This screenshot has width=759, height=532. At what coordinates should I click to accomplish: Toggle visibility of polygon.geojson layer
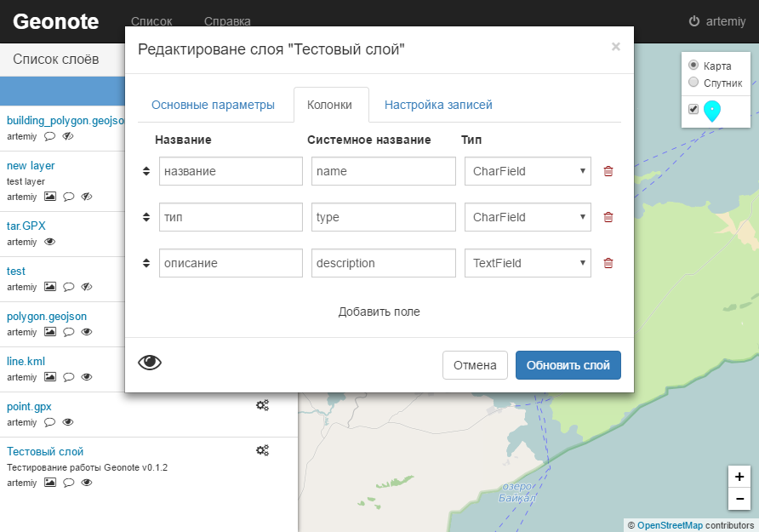click(x=87, y=332)
